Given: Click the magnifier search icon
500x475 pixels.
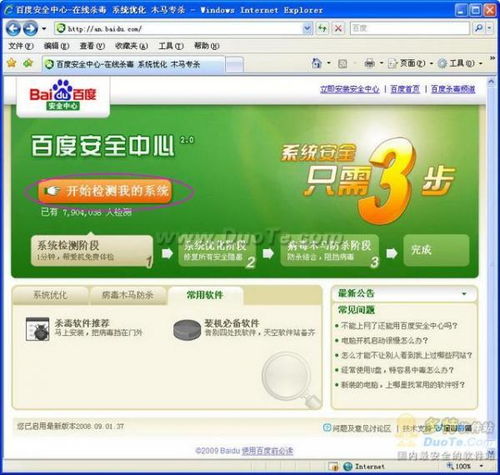Looking at the screenshot, I should [479, 28].
